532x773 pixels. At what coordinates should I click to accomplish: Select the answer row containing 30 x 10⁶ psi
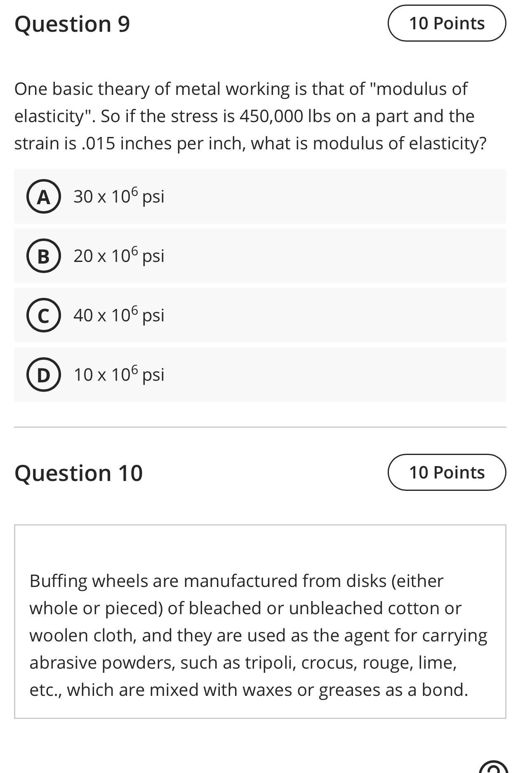pyautogui.click(x=260, y=197)
